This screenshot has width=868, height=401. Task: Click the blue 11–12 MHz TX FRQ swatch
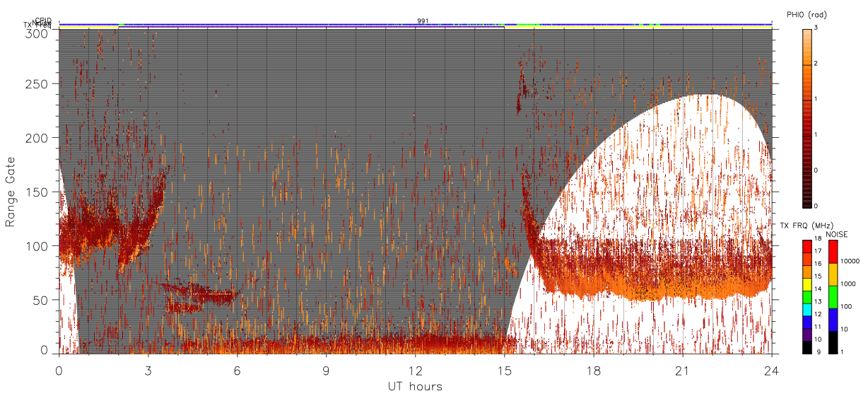click(x=807, y=322)
